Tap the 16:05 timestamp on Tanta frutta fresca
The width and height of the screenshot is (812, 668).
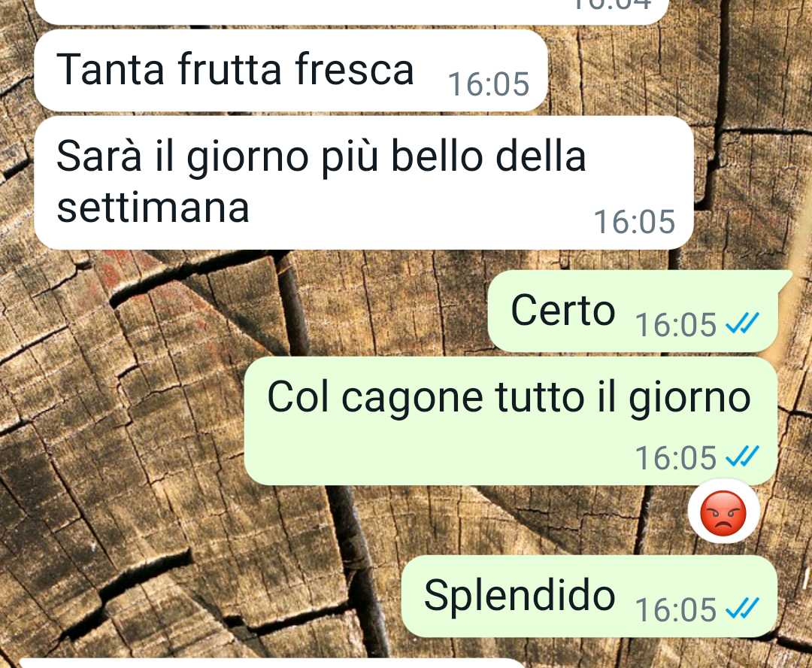click(489, 84)
